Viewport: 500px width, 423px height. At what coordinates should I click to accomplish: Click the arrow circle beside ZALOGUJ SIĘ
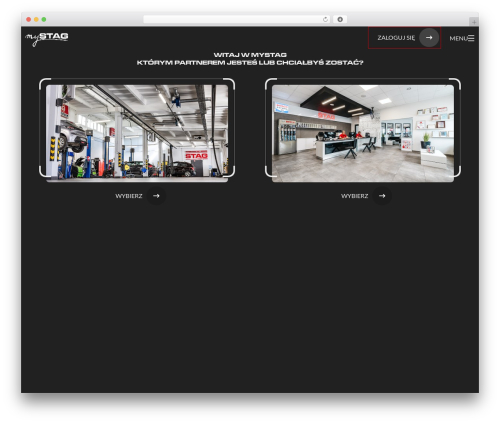pyautogui.click(x=429, y=38)
